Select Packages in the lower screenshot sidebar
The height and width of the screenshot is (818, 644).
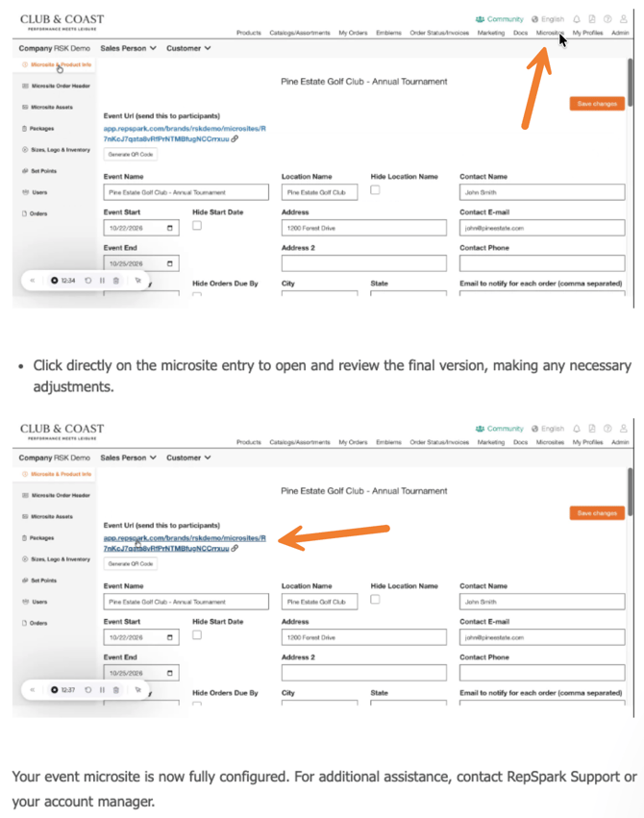41,538
